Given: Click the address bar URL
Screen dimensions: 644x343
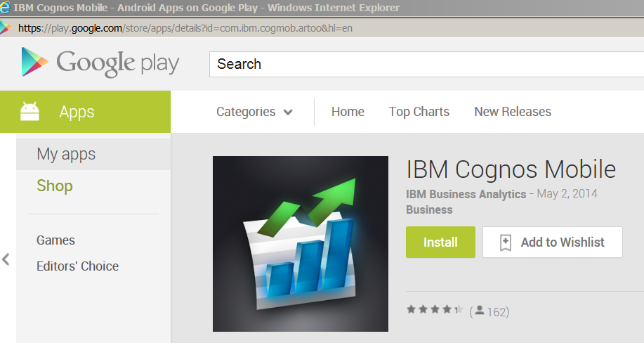Looking at the screenshot, I should coord(185,28).
